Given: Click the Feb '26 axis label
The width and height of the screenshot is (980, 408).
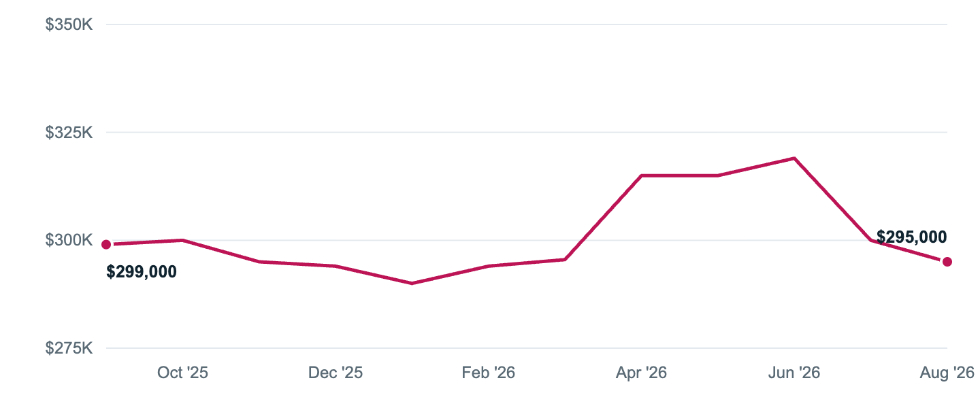Looking at the screenshot, I should tap(489, 373).
